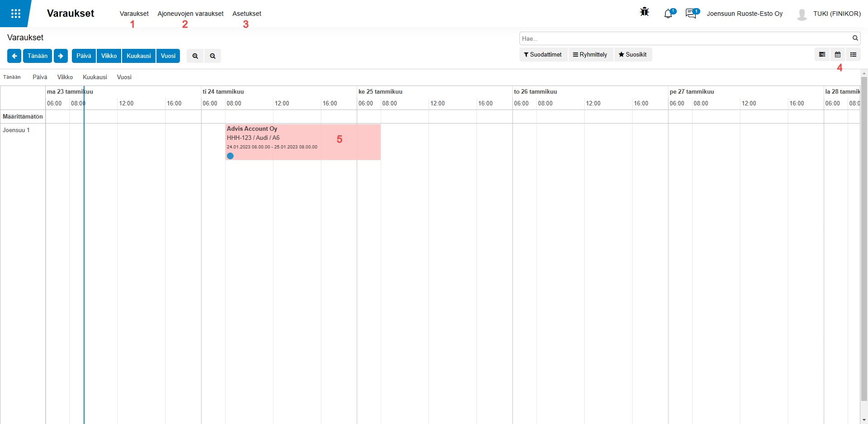Screen dimensions: 868x424
Task: Open the Asetukset menu
Action: pyautogui.click(x=247, y=14)
